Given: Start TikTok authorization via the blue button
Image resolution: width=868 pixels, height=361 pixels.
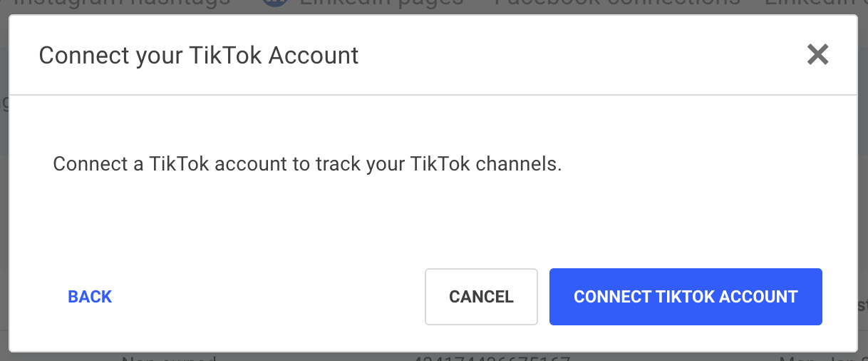Looking at the screenshot, I should click(x=686, y=297).
